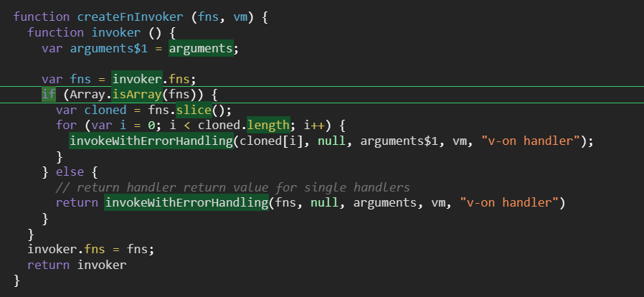
Task: Click the cloned variable in var cloned declaration
Action: (105, 110)
